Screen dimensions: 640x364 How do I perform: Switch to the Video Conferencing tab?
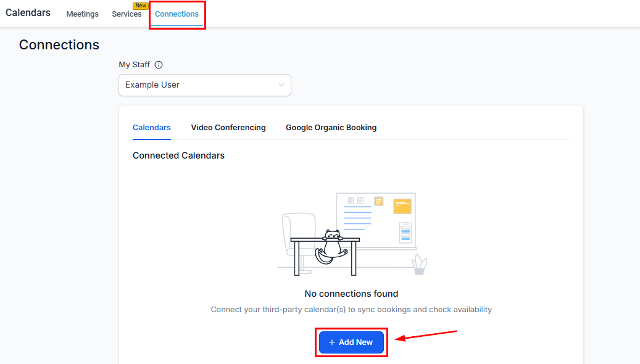pos(228,127)
